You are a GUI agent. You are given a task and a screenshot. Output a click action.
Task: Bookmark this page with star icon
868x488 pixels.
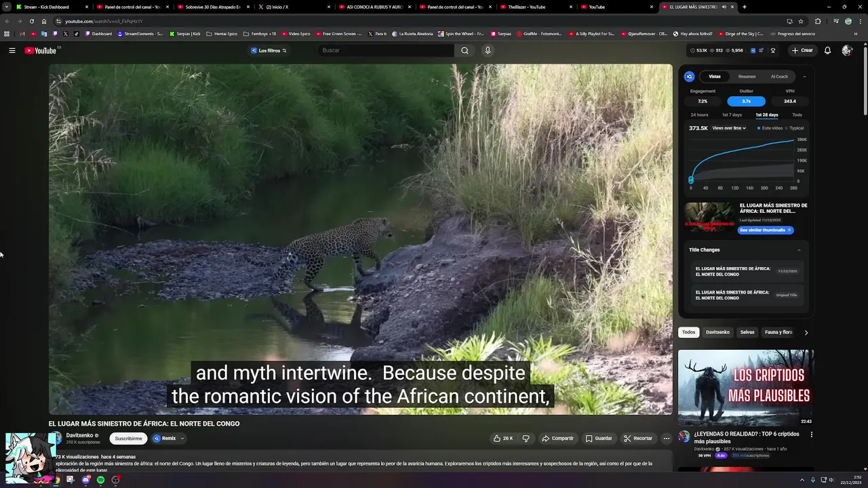801,21
